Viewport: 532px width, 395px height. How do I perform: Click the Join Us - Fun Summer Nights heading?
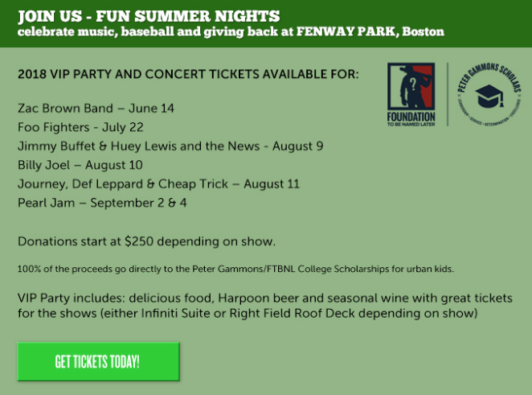[149, 16]
